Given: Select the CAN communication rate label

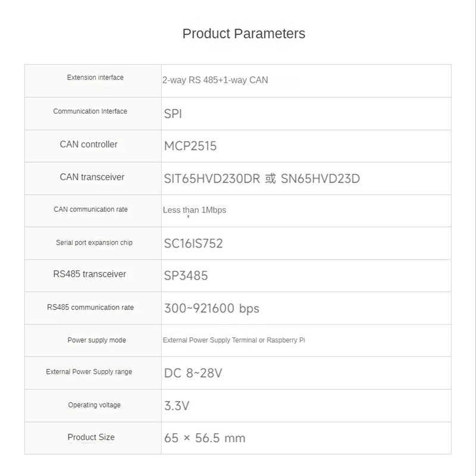Looking at the screenshot, I should (x=90, y=209).
